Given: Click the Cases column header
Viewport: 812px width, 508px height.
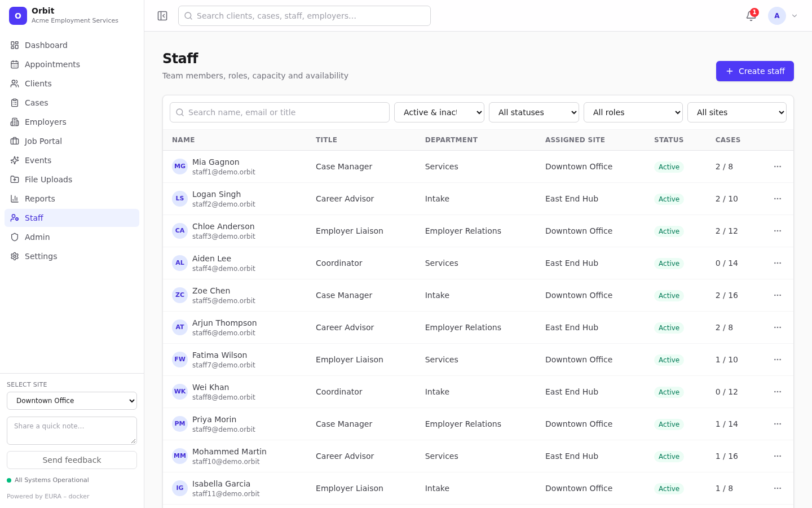Looking at the screenshot, I should 728,140.
